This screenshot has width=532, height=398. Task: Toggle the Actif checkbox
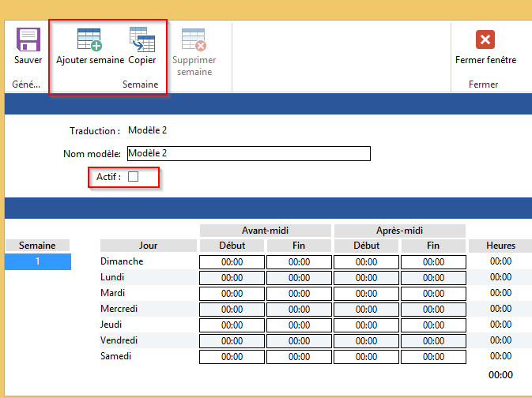click(133, 177)
